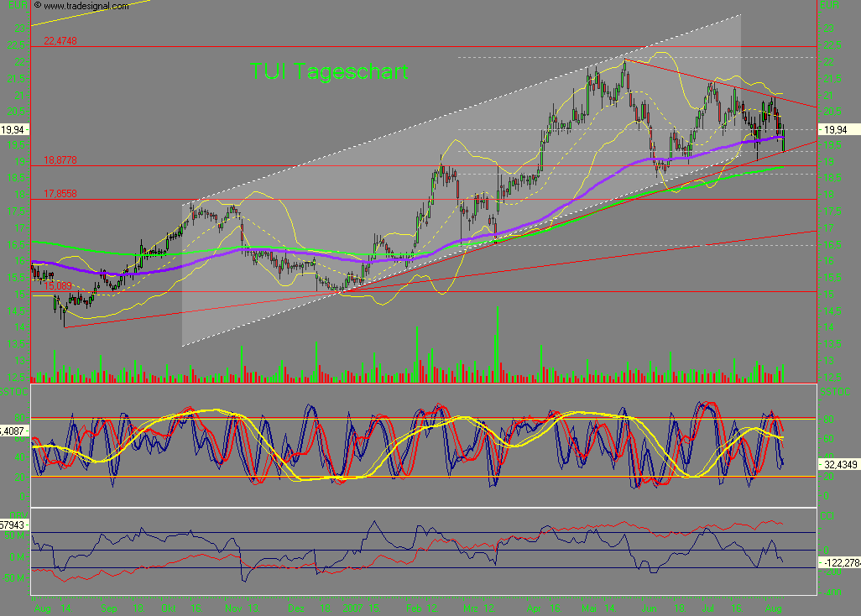Select the green TUI Tageschart title
Image resolution: width=861 pixels, height=616 pixels.
pyautogui.click(x=329, y=72)
